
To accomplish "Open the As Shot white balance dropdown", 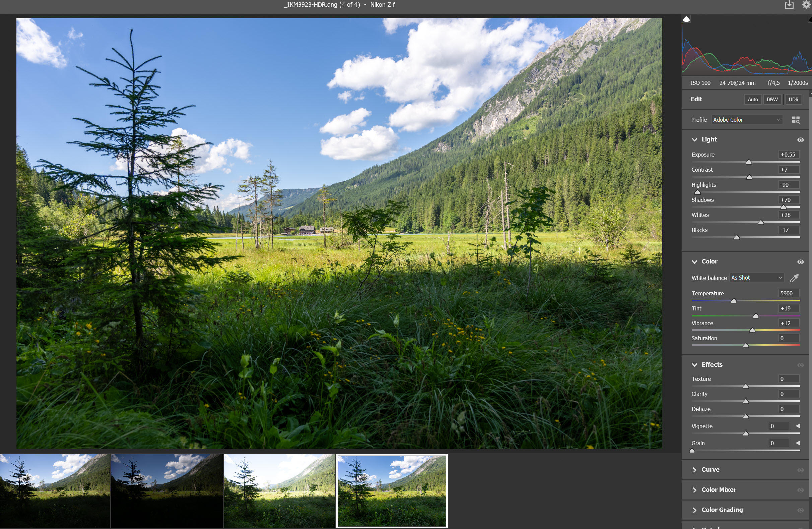I will tap(757, 278).
